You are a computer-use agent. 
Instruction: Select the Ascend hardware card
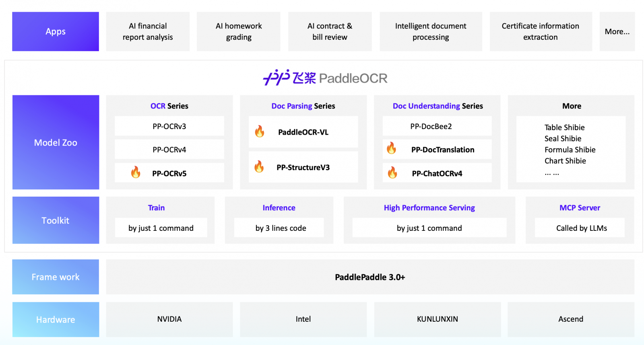[x=571, y=320]
